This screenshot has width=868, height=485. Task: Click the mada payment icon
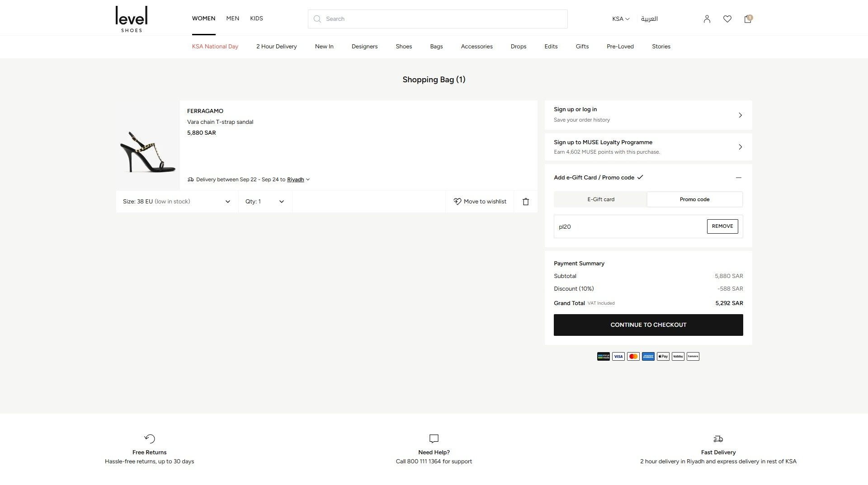click(604, 357)
